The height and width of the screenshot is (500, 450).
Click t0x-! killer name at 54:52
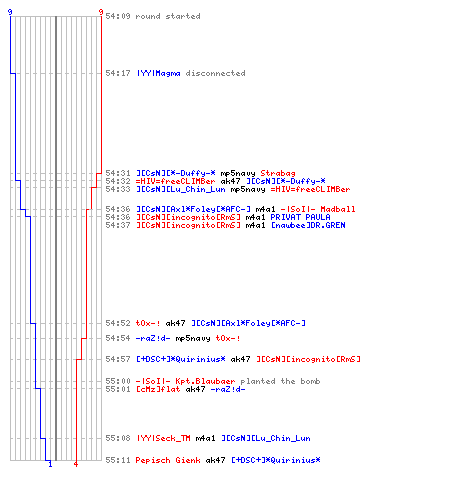tap(148, 323)
